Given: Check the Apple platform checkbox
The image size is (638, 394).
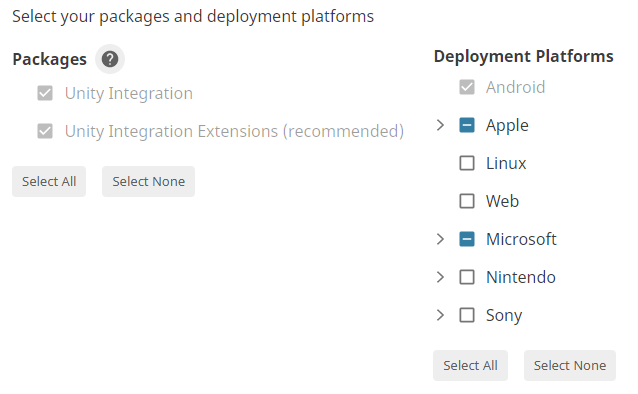Looking at the screenshot, I should coord(467,125).
